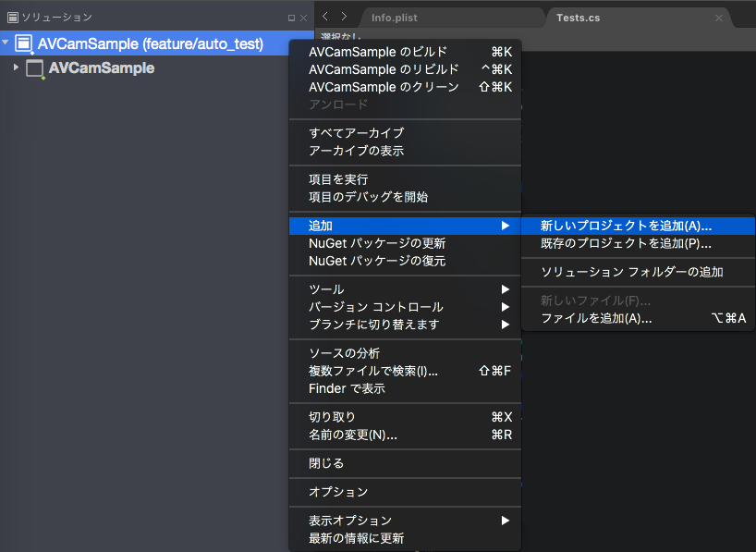The height and width of the screenshot is (552, 756).
Task: Choose 複数ファイルで検索(I)...
Action: click(x=405, y=371)
